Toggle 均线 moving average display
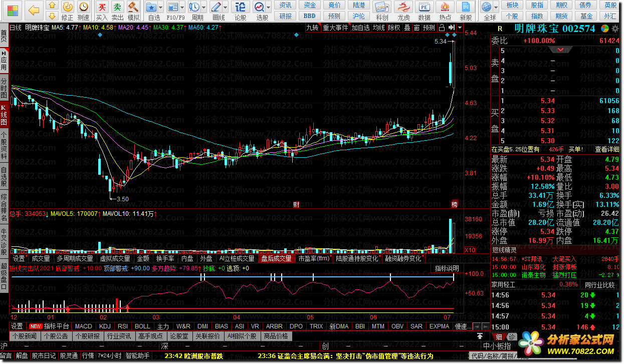624x364 pixels. click(x=378, y=28)
